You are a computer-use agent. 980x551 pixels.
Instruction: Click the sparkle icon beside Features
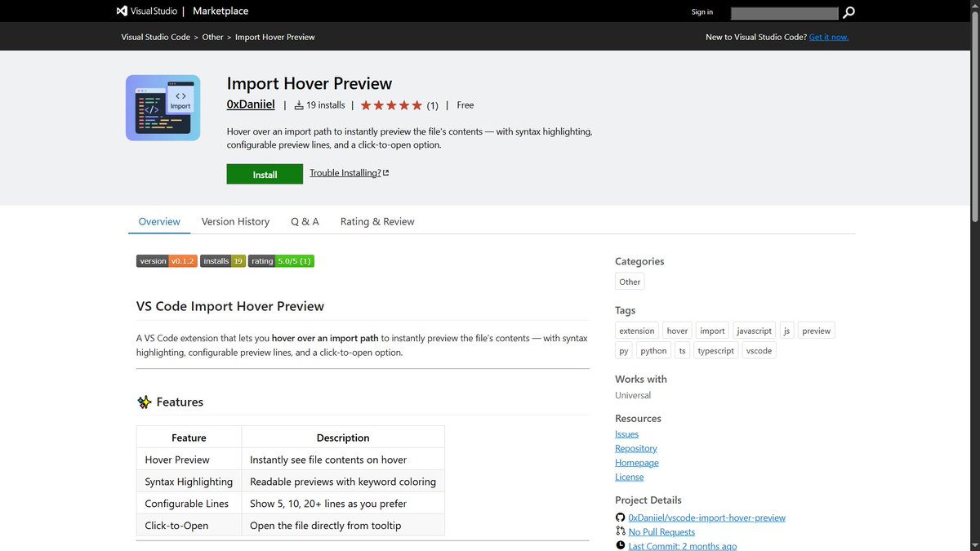coord(145,402)
